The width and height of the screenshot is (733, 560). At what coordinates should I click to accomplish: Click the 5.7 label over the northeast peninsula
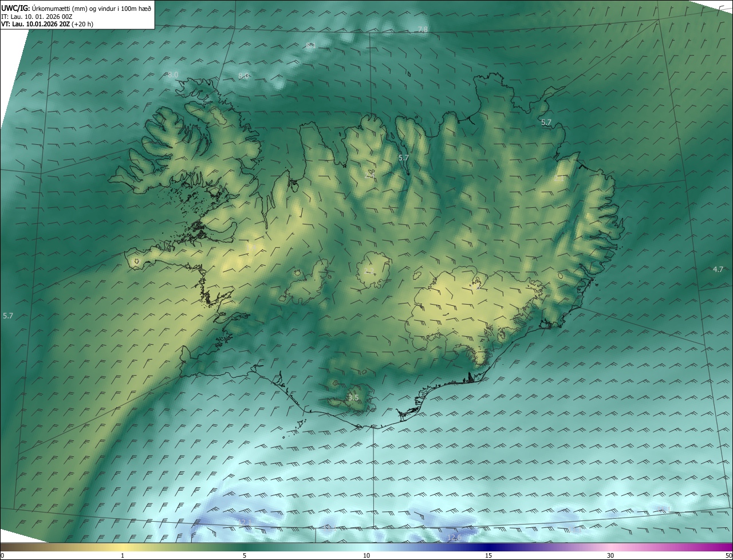click(x=546, y=122)
